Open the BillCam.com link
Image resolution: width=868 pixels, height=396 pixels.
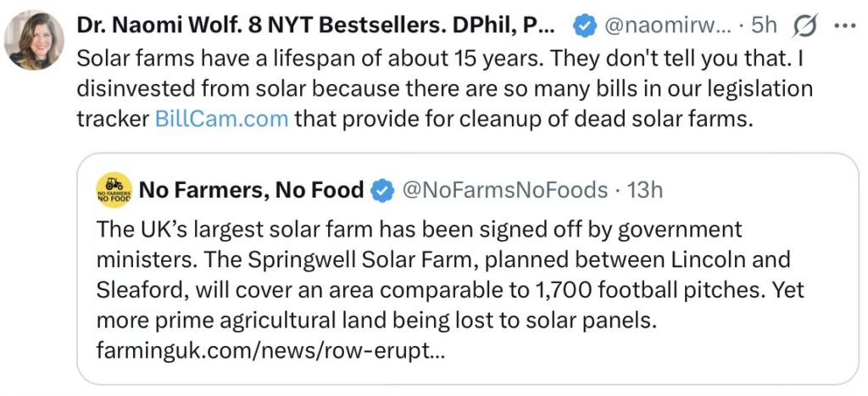pyautogui.click(x=222, y=119)
